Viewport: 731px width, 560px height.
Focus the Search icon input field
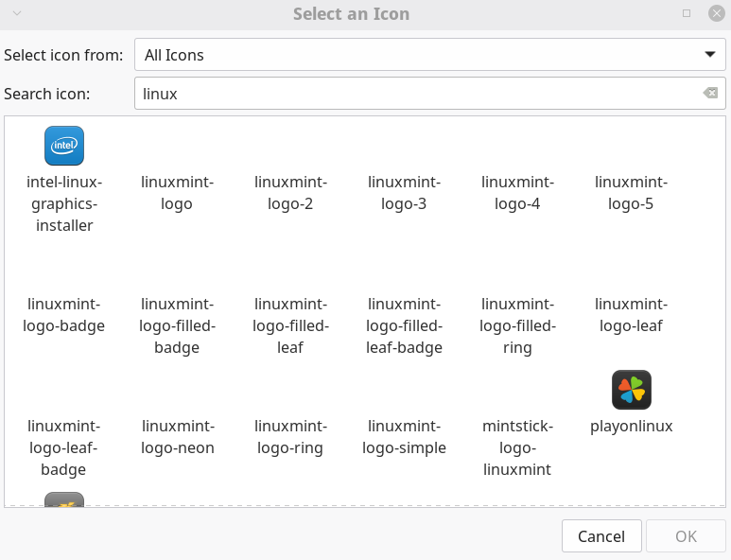click(416, 94)
